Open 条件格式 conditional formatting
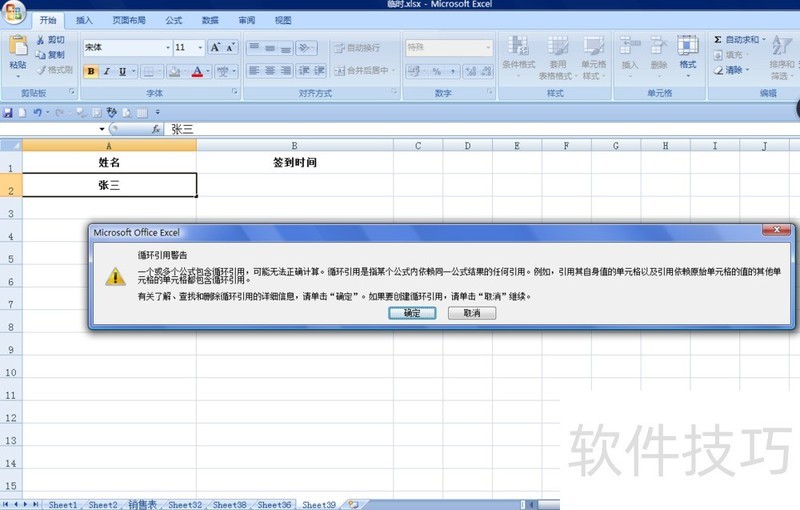 pos(518,57)
